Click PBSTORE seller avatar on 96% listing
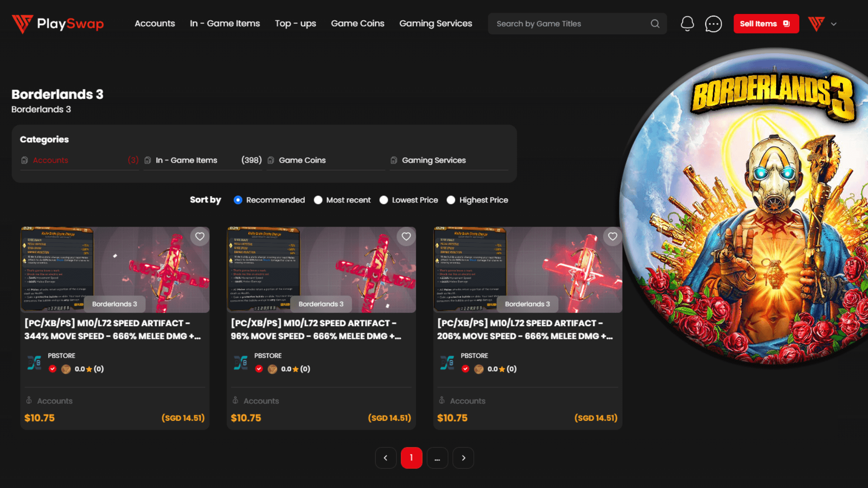 click(x=241, y=362)
